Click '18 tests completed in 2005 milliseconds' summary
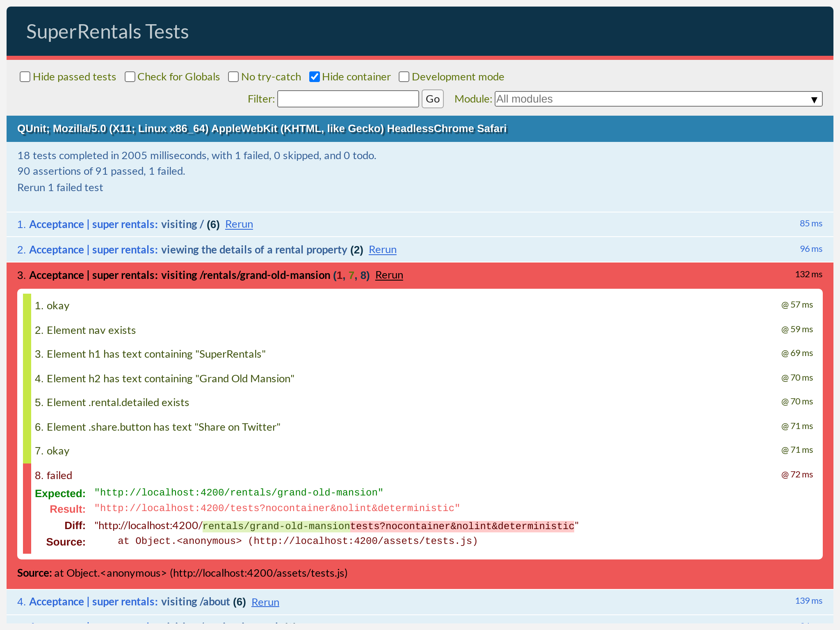 tap(197, 155)
